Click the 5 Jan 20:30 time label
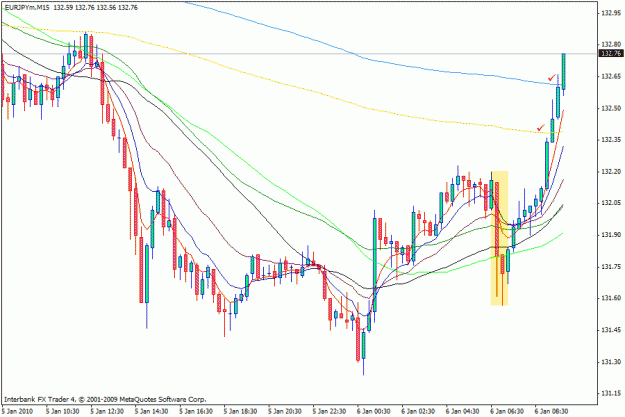The image size is (625, 417). [285, 411]
